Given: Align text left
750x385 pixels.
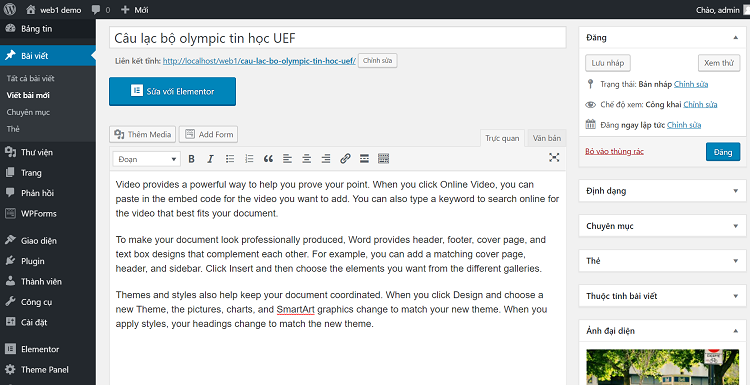Looking at the screenshot, I should pos(287,159).
